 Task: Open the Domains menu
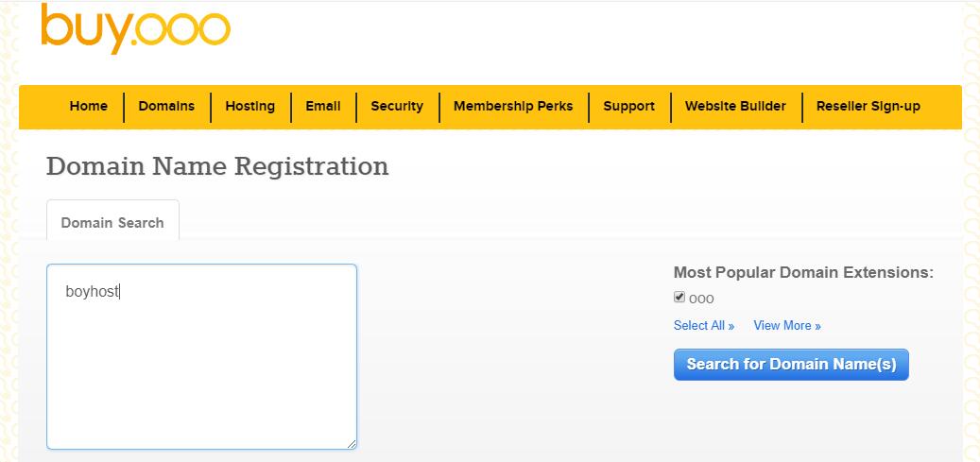(x=166, y=106)
